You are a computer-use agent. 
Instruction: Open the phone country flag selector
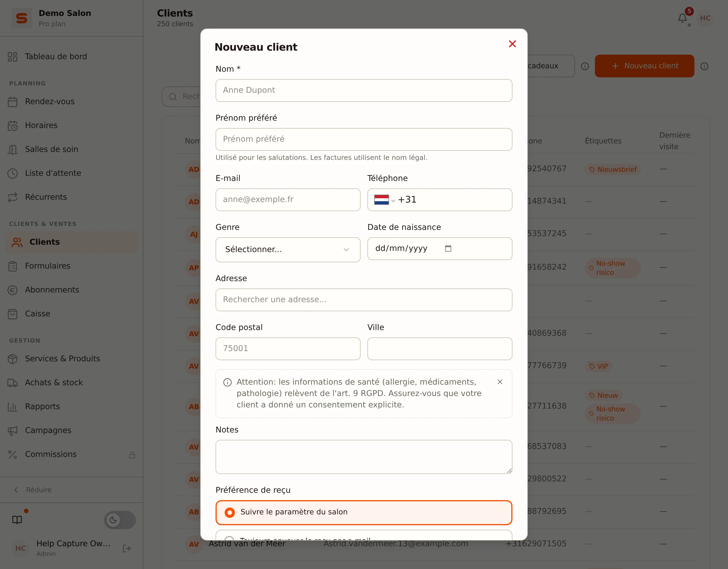point(384,200)
